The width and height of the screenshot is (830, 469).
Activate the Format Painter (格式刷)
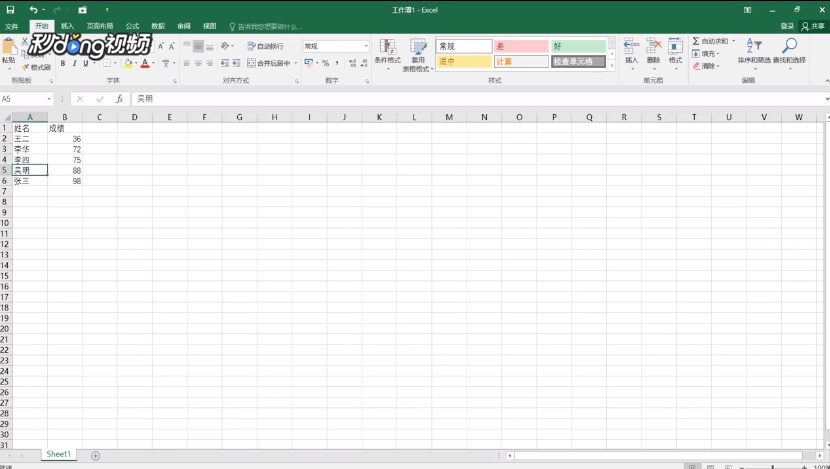(x=36, y=67)
